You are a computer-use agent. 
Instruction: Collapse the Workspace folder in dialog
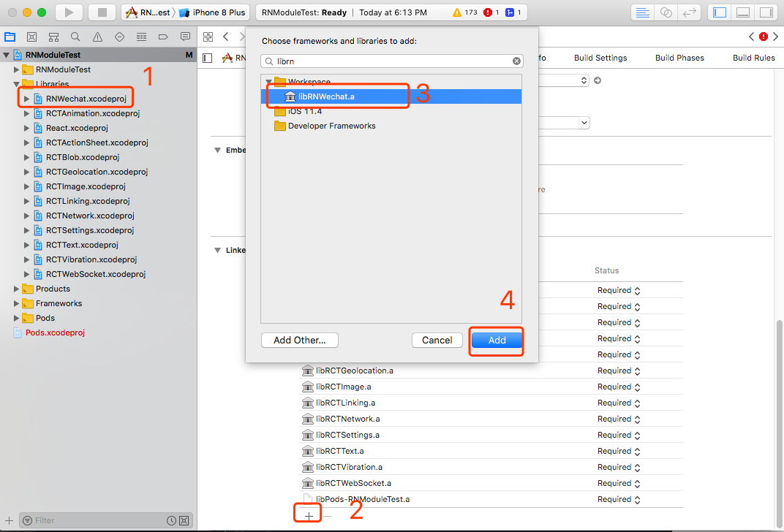[268, 81]
